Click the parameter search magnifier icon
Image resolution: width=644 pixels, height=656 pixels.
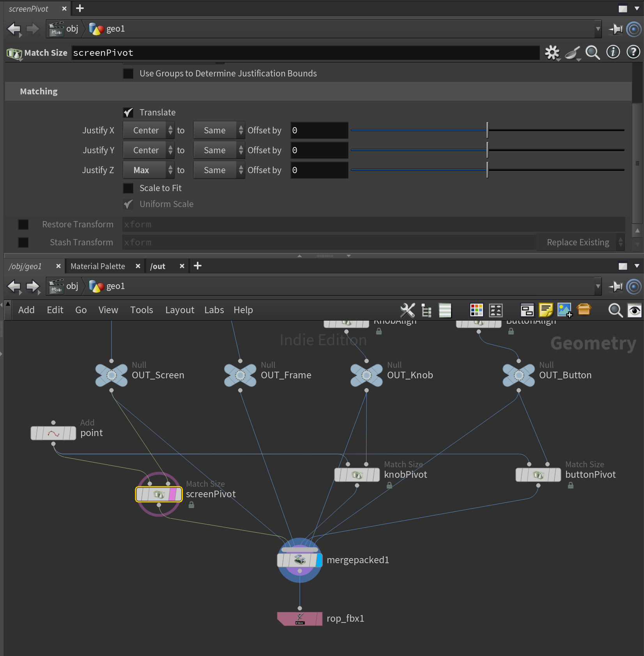(x=593, y=53)
